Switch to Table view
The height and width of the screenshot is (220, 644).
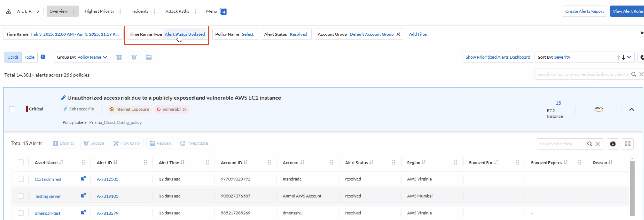[x=29, y=57]
